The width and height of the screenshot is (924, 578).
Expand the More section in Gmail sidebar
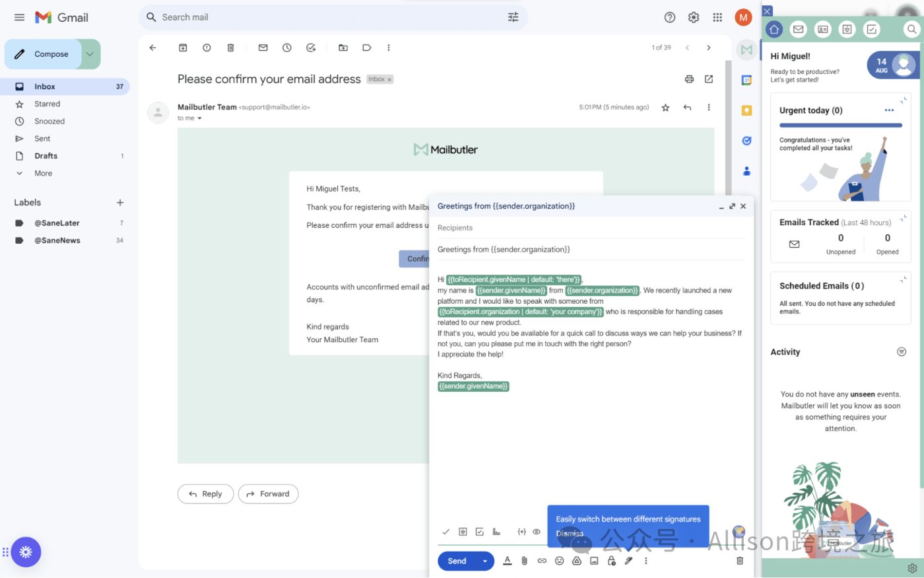pyautogui.click(x=43, y=173)
